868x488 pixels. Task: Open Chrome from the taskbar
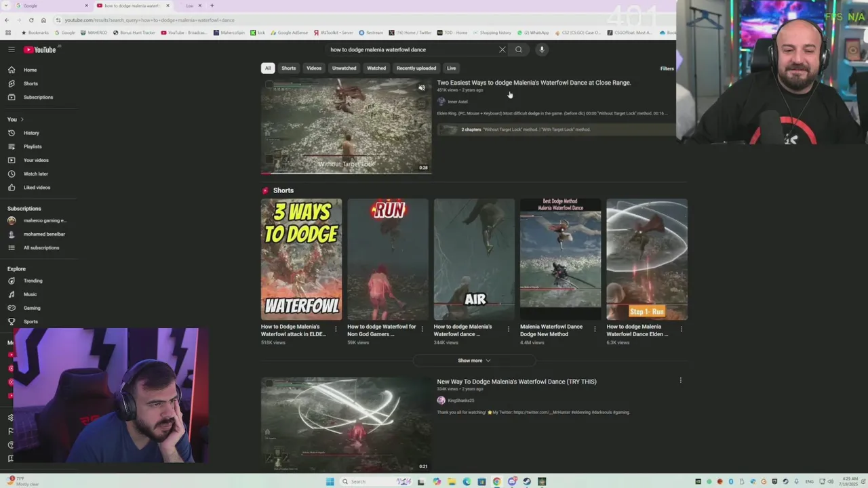point(497,482)
